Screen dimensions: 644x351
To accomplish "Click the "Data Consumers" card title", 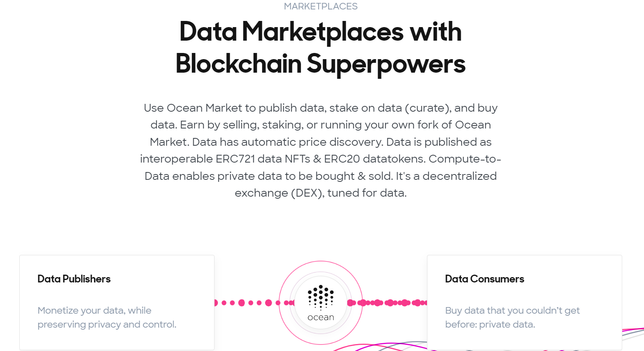I will [x=485, y=279].
